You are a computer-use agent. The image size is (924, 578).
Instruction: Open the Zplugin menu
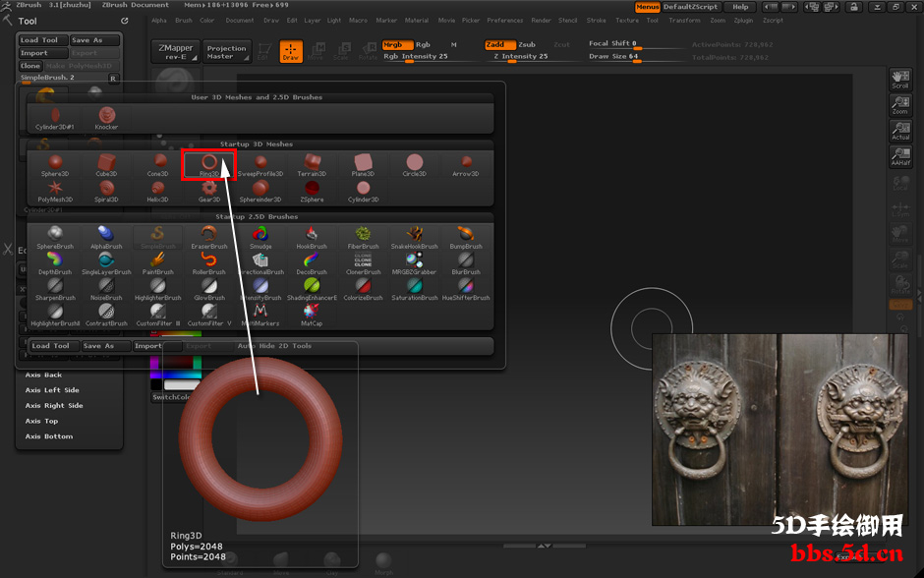coord(744,20)
